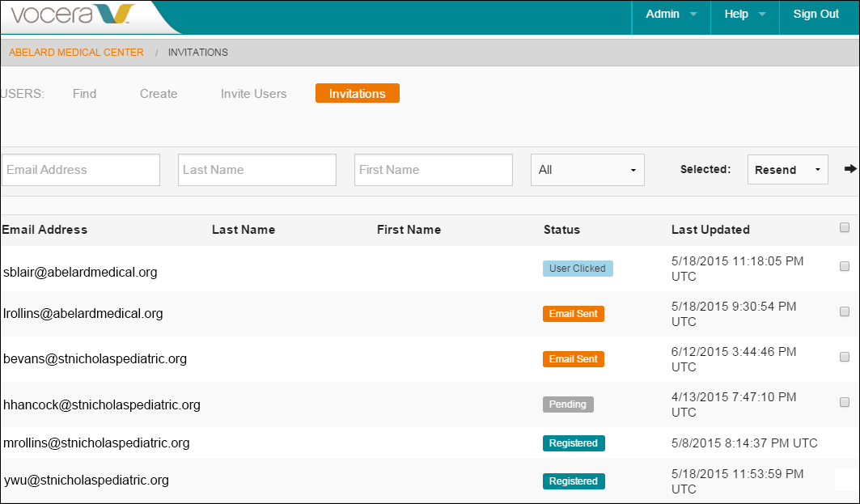The height and width of the screenshot is (504, 860).
Task: Click Sign Out
Action: (x=816, y=14)
